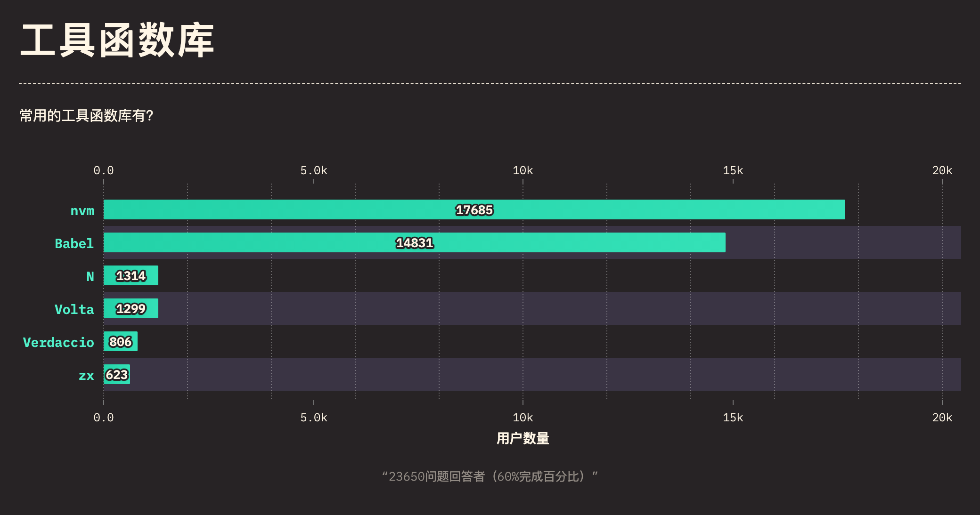Click the 23650问题回答者 footnote text
Image resolution: width=980 pixels, height=515 pixels.
490,476
